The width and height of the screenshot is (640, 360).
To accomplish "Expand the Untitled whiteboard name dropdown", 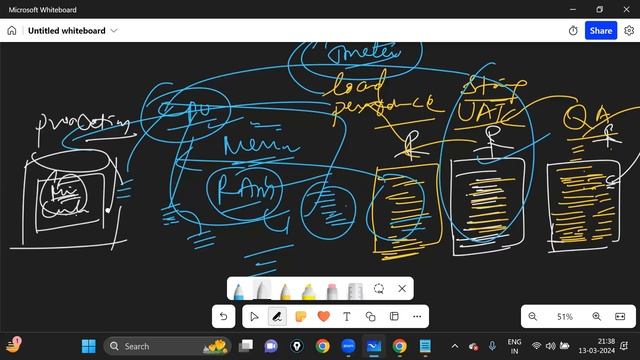I will (114, 31).
